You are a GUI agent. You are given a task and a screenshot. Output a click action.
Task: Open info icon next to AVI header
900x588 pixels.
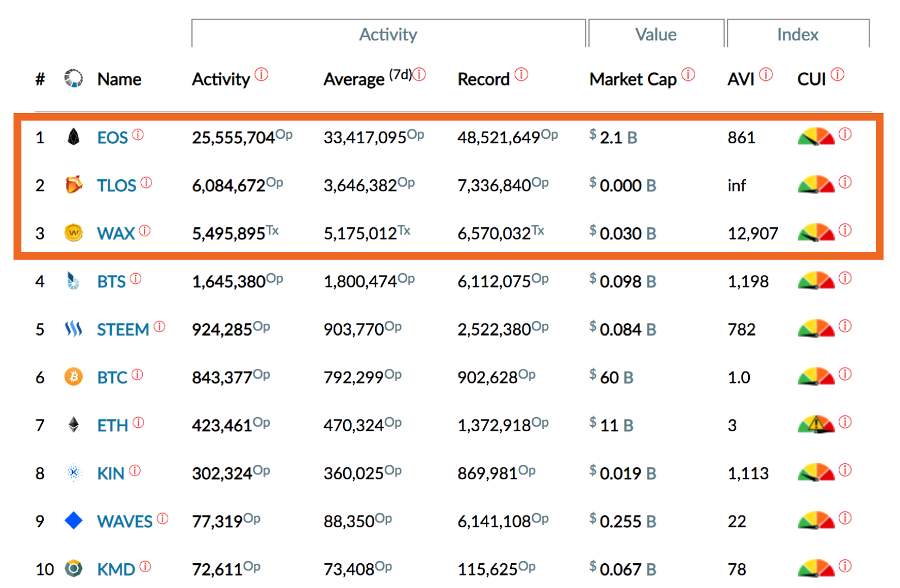click(766, 74)
